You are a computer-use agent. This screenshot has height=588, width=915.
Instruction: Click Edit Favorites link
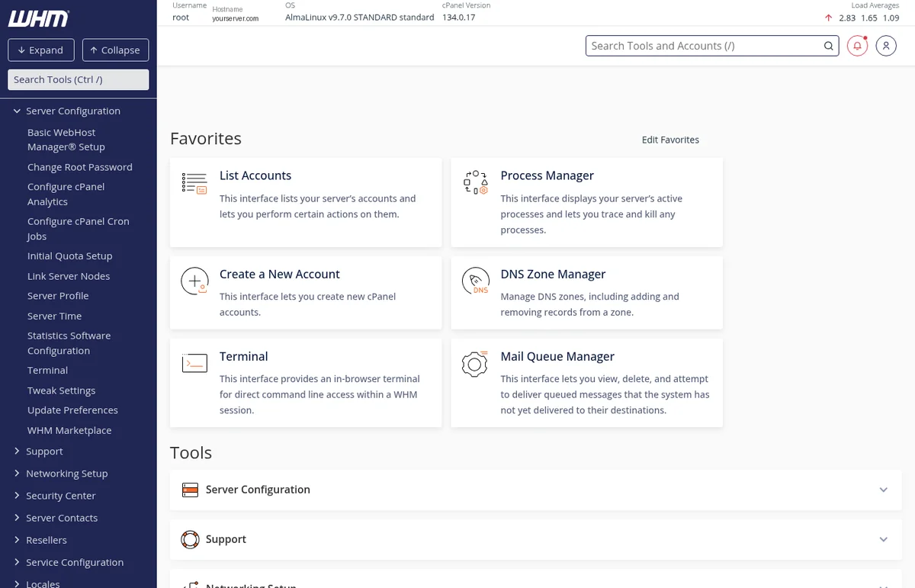670,140
